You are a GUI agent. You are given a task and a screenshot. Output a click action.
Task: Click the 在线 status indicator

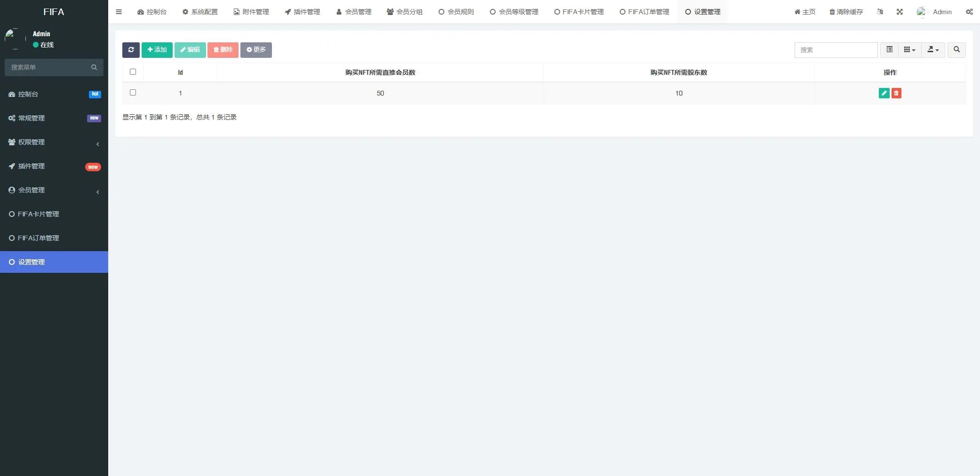[x=43, y=45]
